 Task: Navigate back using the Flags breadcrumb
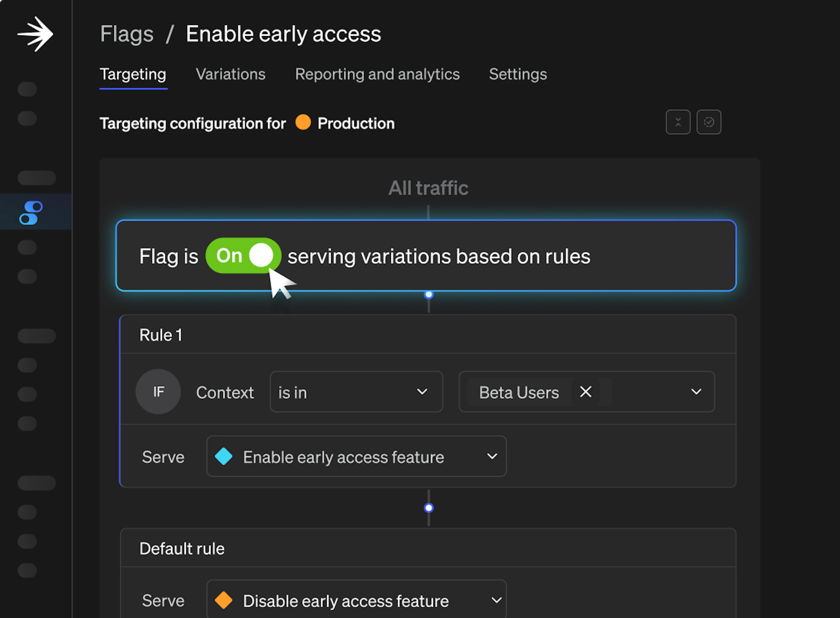pos(126,33)
